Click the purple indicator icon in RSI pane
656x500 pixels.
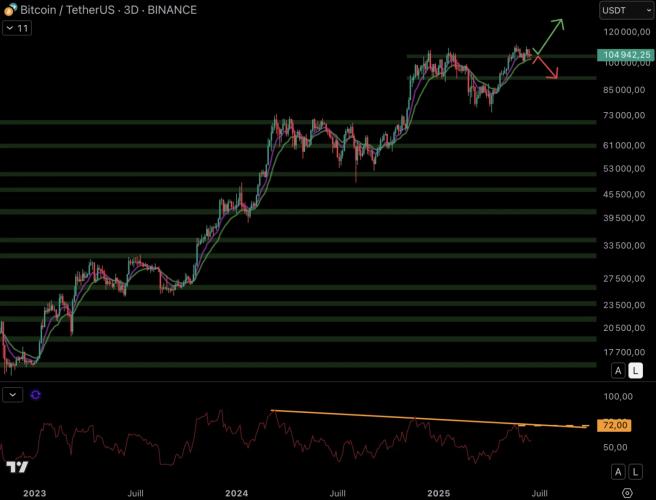[36, 395]
